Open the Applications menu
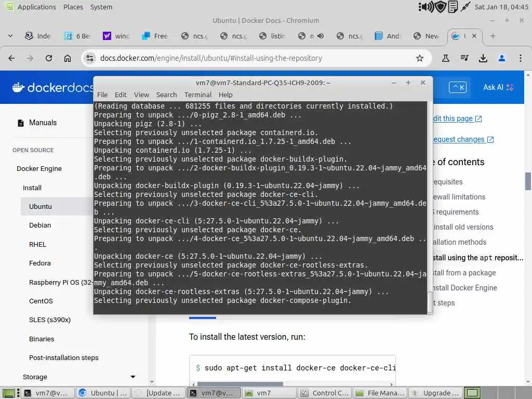The image size is (532, 399). (x=37, y=7)
